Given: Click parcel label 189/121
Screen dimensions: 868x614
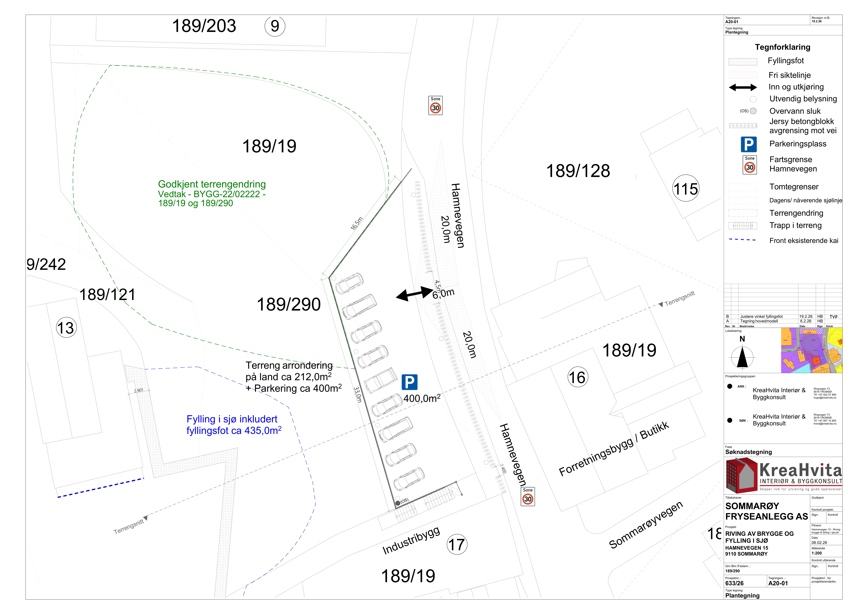Looking at the screenshot, I should tap(107, 294).
